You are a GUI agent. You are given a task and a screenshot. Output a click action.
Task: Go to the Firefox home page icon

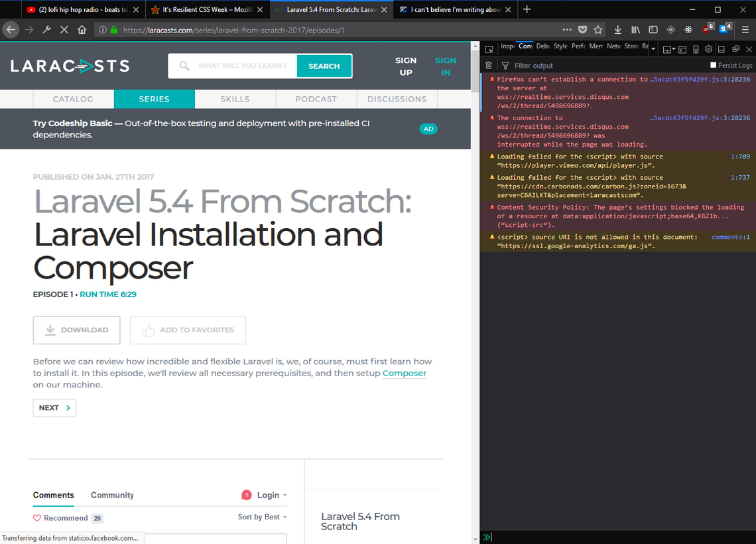click(x=82, y=30)
